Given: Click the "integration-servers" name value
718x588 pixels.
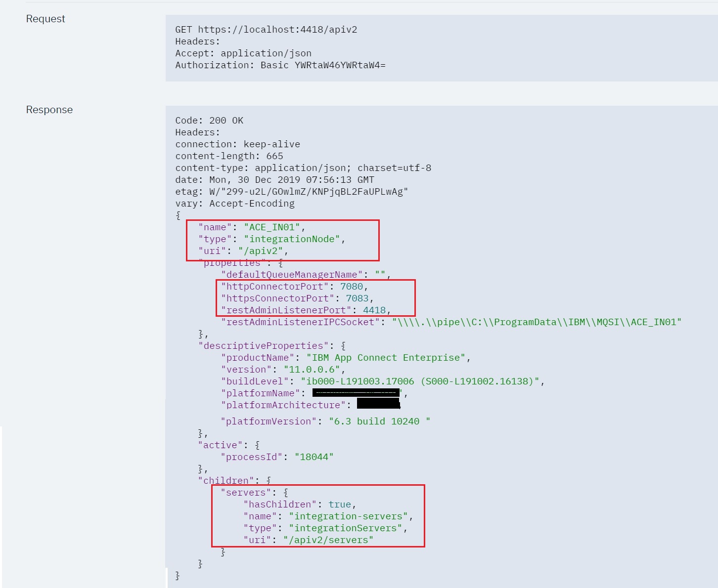Looking at the screenshot, I should [x=351, y=516].
